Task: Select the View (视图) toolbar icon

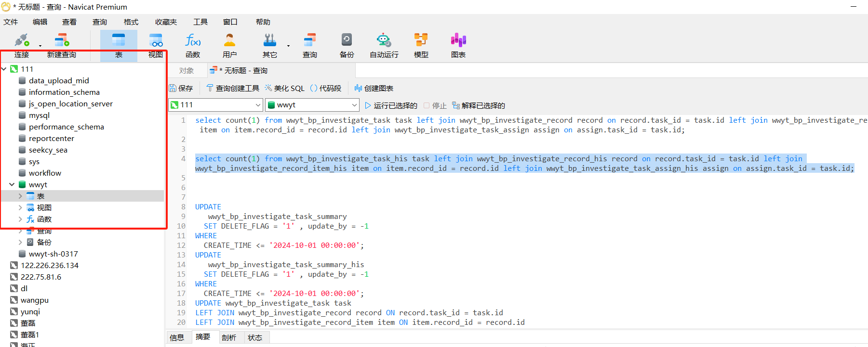Action: click(156, 45)
